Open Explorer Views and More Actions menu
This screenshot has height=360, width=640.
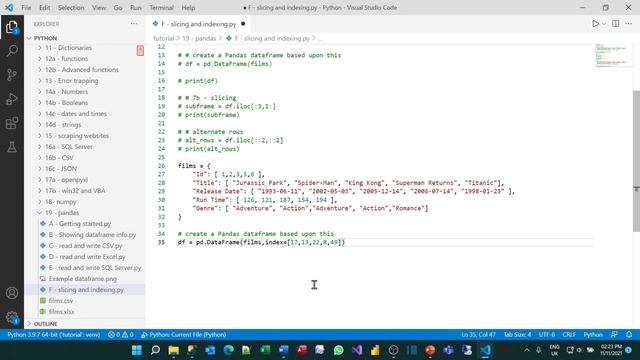(x=134, y=24)
